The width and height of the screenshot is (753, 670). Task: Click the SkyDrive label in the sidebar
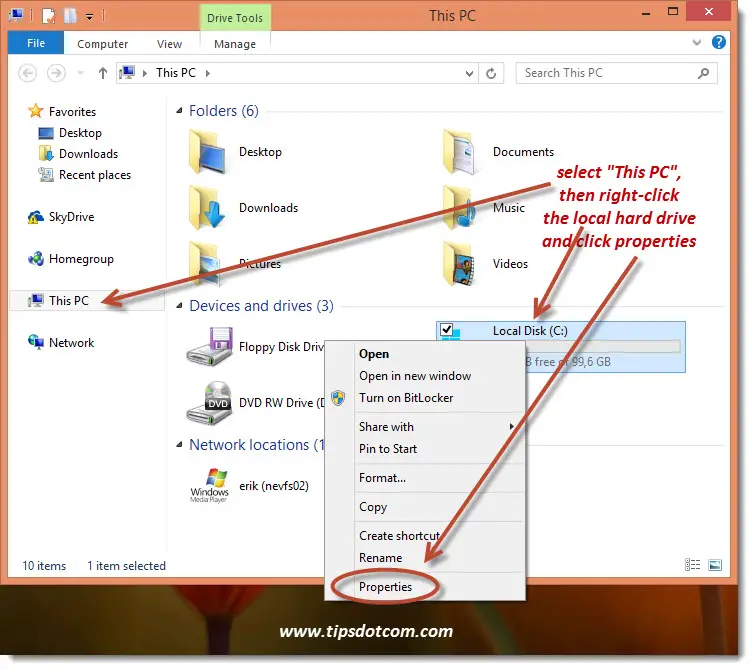tap(72, 217)
